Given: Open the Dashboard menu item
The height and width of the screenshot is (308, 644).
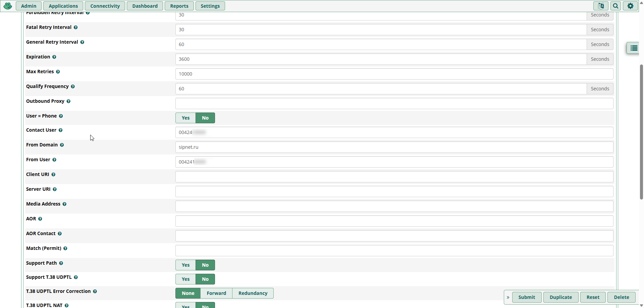Looking at the screenshot, I should click(x=145, y=6).
